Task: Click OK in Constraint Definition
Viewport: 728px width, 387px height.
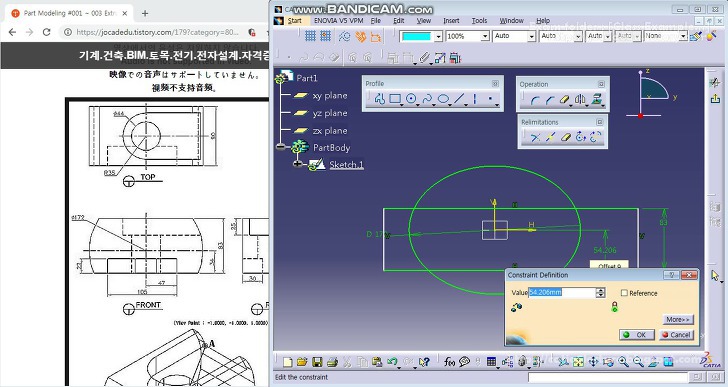Action: coord(637,335)
